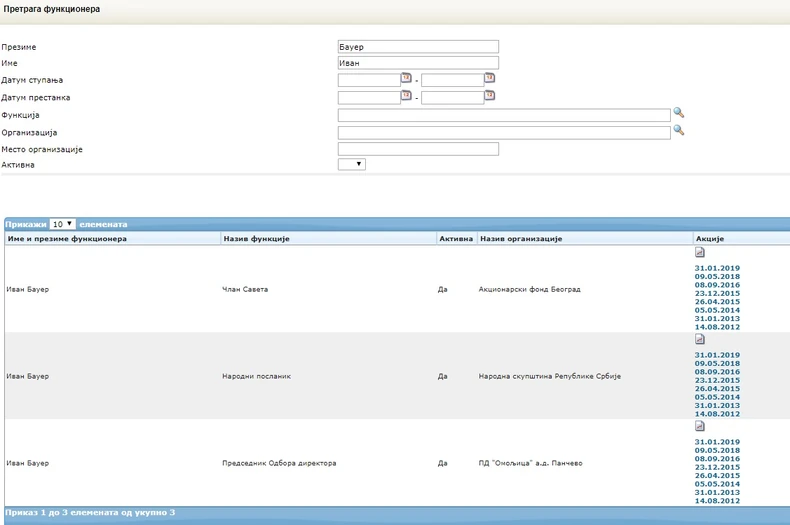Click the Име field containing Иван
This screenshot has height=525, width=790.
pyautogui.click(x=418, y=63)
